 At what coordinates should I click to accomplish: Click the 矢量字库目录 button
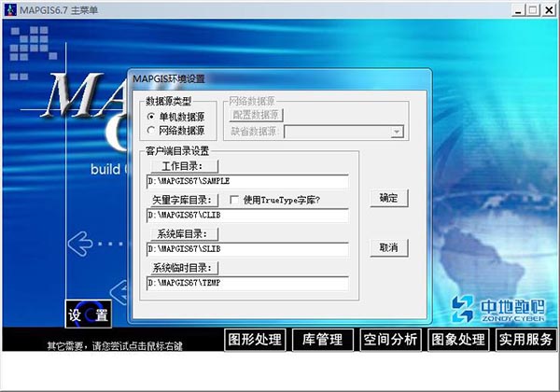pyautogui.click(x=184, y=200)
